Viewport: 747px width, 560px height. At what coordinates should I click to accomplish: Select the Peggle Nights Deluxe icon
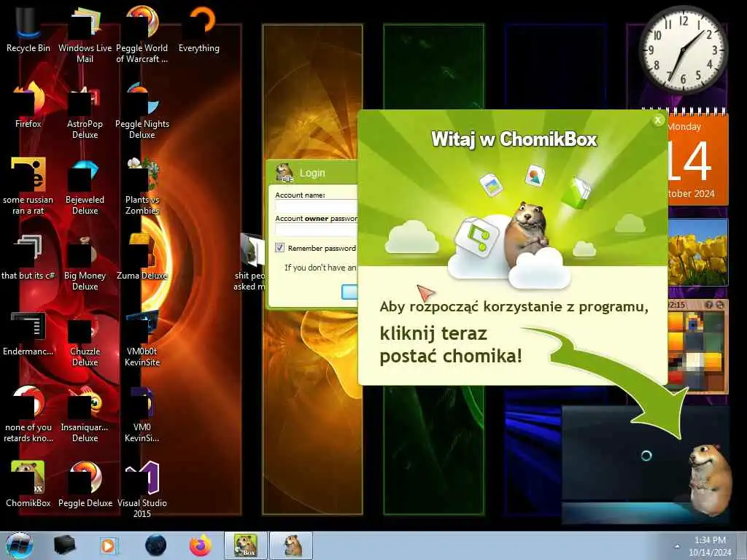142,111
